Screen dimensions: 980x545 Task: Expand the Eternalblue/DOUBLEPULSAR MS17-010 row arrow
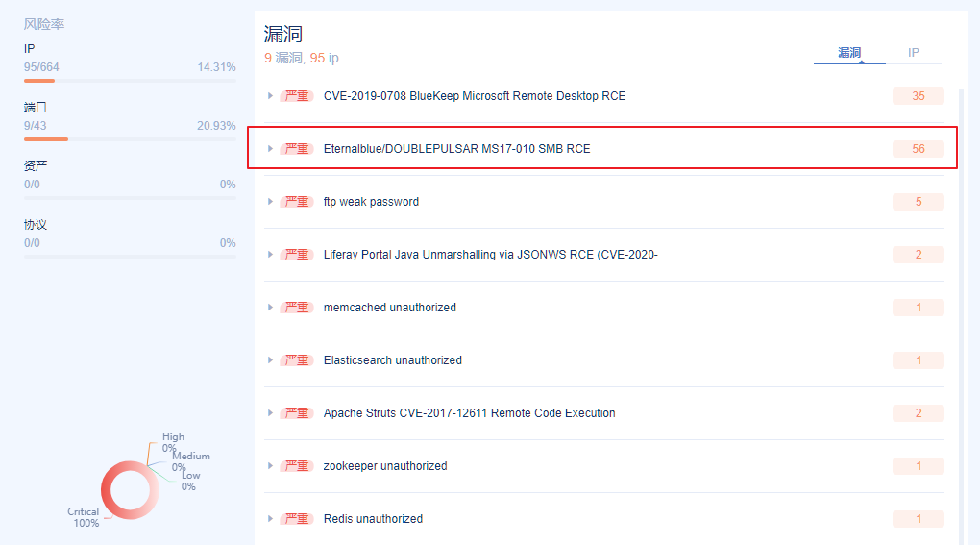pyautogui.click(x=270, y=149)
